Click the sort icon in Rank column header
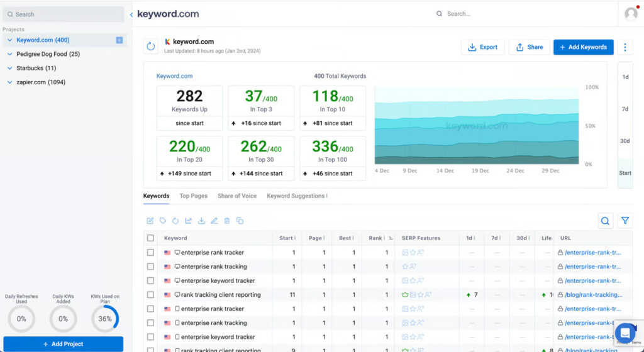The height and width of the screenshot is (352, 644). [391, 238]
